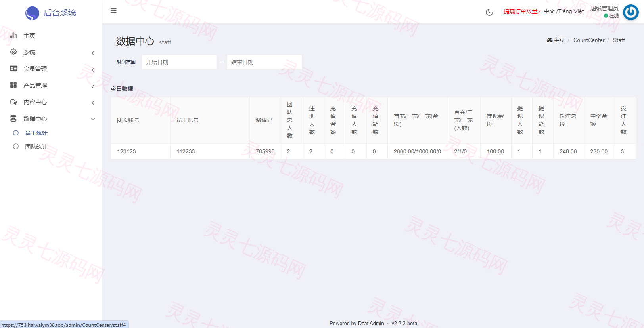644x328 pixels.
Task: Switch to dark mode with moon icon
Action: (x=489, y=12)
